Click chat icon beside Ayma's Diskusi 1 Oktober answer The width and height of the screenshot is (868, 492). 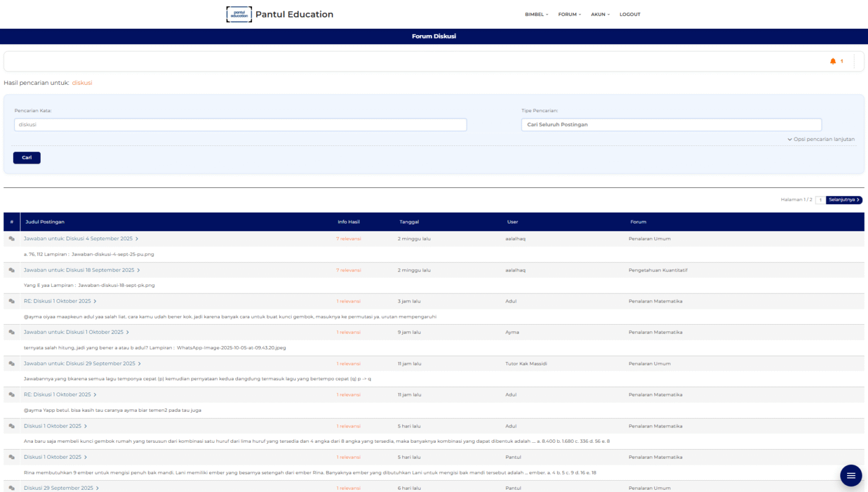11,333
